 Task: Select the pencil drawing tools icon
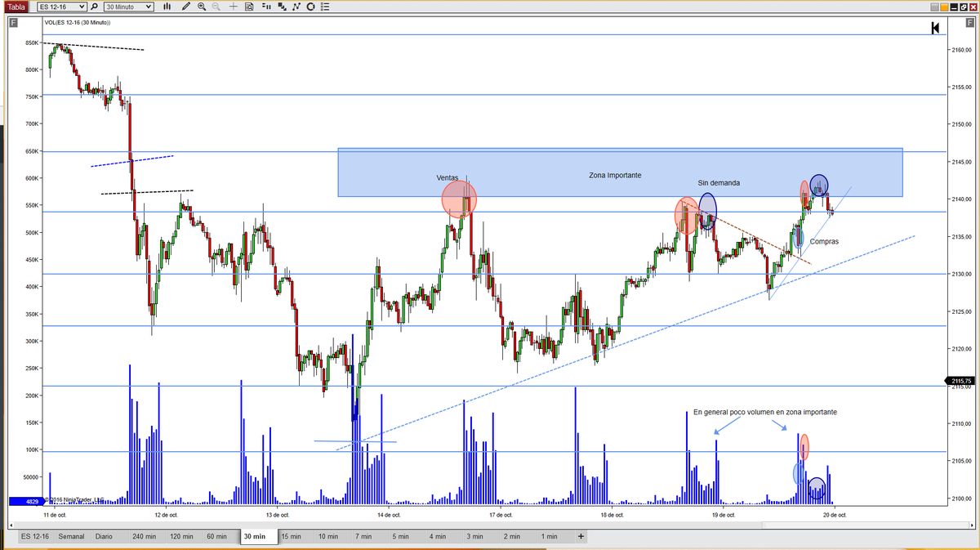coord(186,7)
